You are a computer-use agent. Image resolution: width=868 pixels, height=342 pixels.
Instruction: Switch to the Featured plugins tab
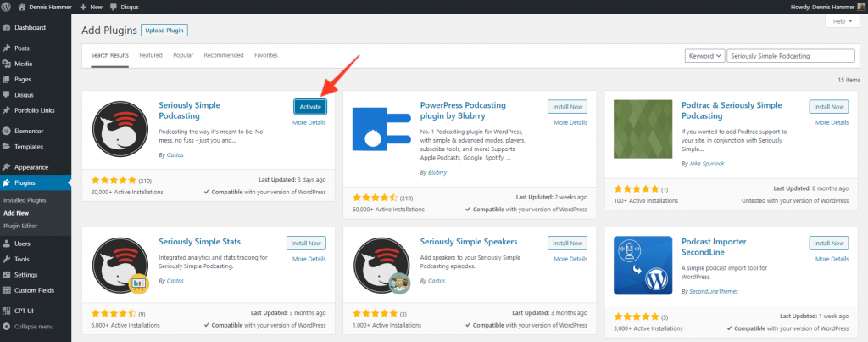click(x=151, y=55)
